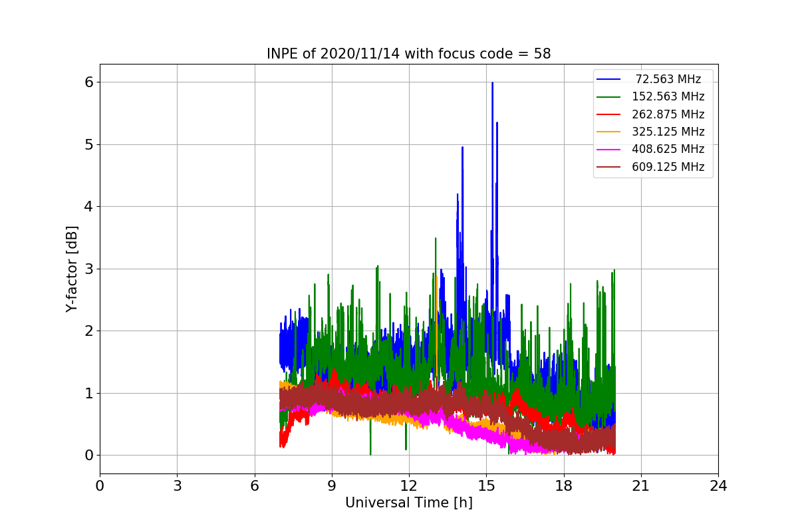Click x-axis tick label 3

(x=177, y=486)
